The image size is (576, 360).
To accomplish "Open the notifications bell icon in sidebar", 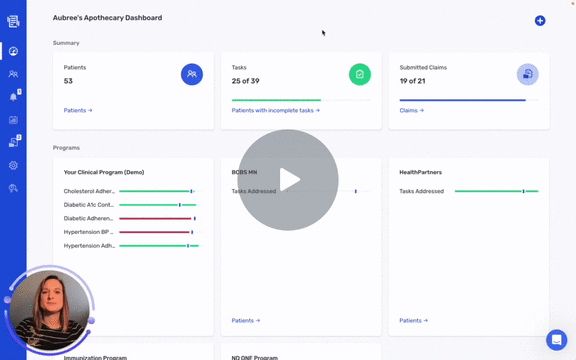I will pos(13,97).
